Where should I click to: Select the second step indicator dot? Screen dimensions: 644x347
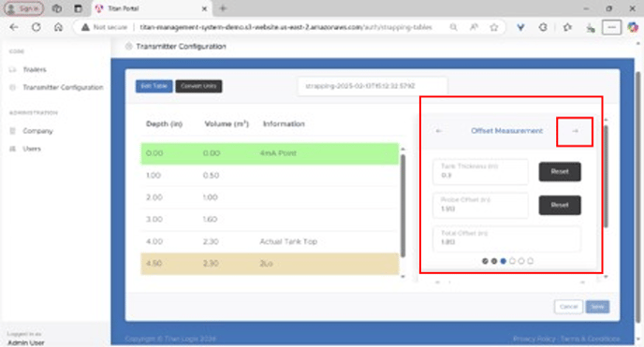pyautogui.click(x=494, y=261)
